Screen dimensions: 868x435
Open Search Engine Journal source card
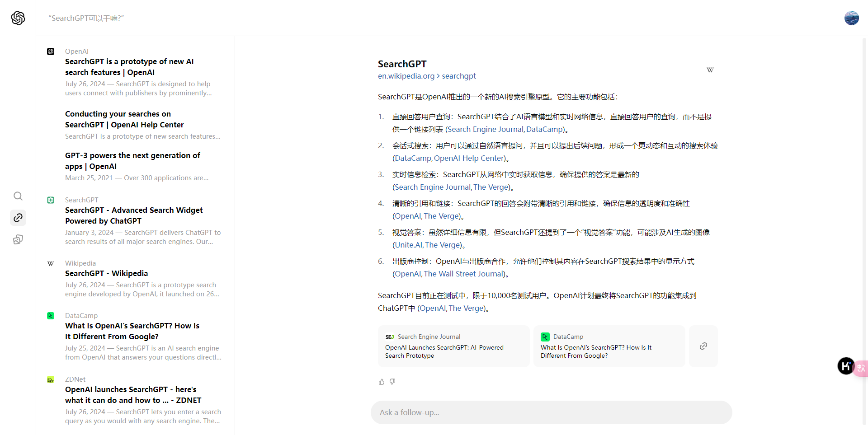pyautogui.click(x=454, y=346)
